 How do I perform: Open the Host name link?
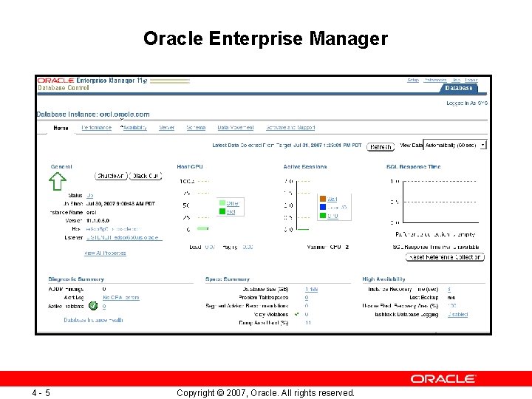click(x=112, y=229)
